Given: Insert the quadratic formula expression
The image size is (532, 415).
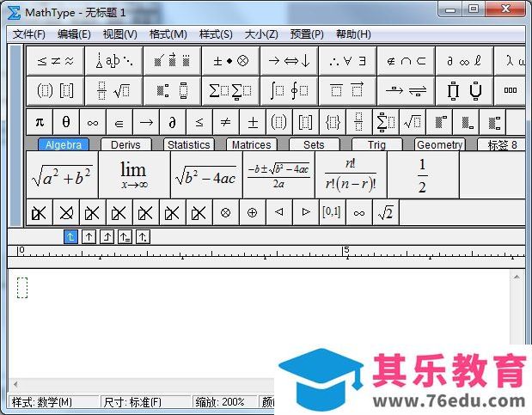Looking at the screenshot, I should click(278, 174).
